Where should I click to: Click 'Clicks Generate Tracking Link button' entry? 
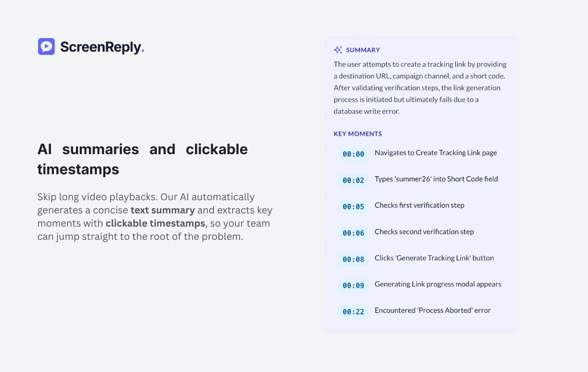point(434,258)
